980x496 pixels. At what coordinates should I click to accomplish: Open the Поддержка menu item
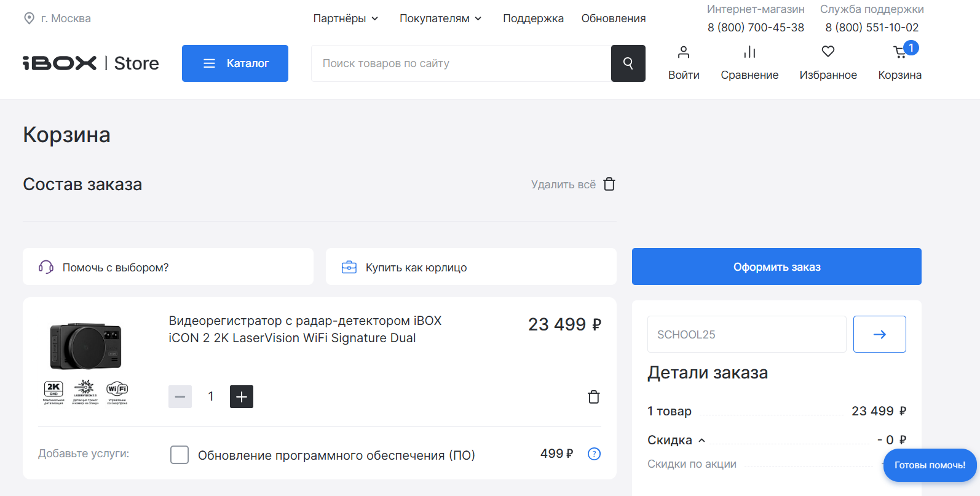point(533,18)
